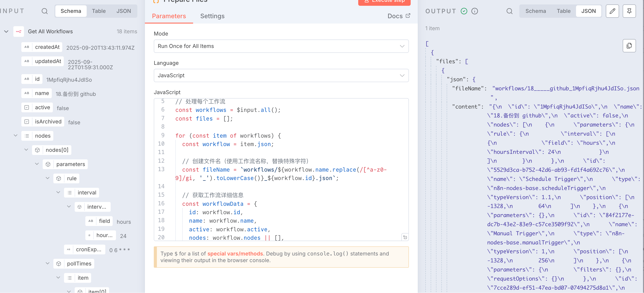Click the output info circle icon

pyautogui.click(x=474, y=11)
